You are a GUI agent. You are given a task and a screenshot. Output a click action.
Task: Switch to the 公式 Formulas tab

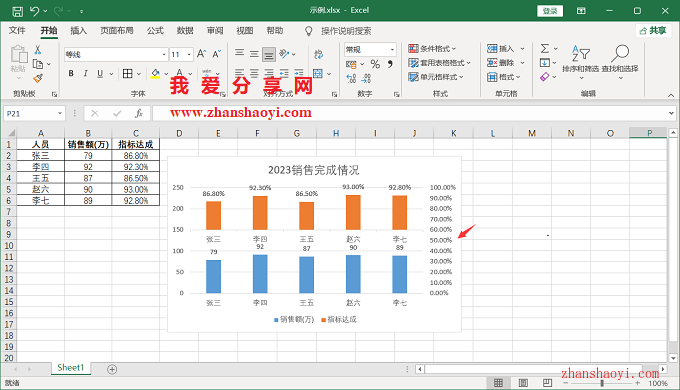click(x=155, y=31)
